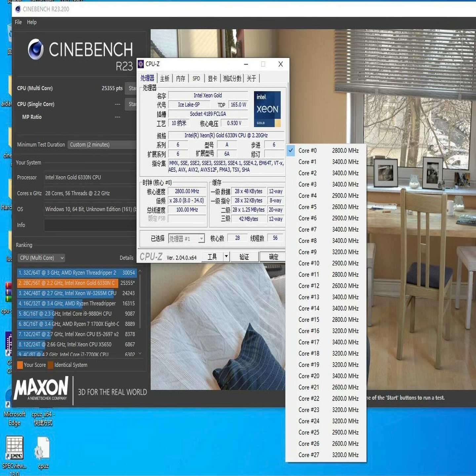Select Core #16 in the core clock list
This screenshot has width=476, height=476.
click(326, 331)
